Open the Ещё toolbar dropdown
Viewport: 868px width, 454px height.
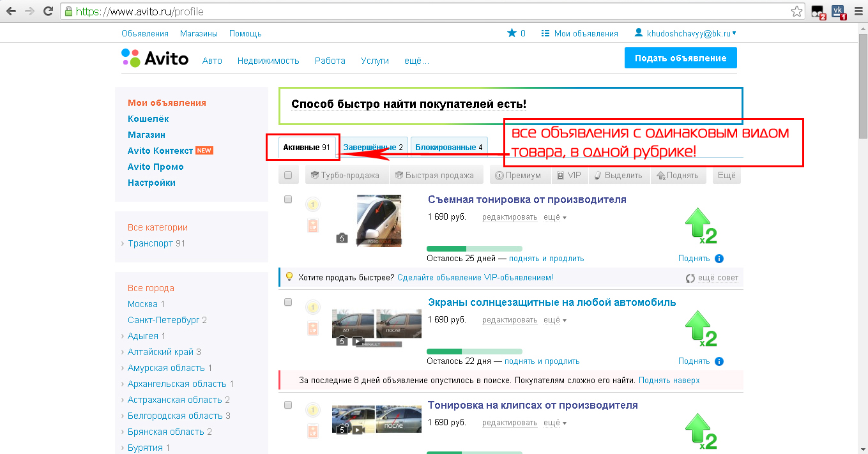pos(726,175)
